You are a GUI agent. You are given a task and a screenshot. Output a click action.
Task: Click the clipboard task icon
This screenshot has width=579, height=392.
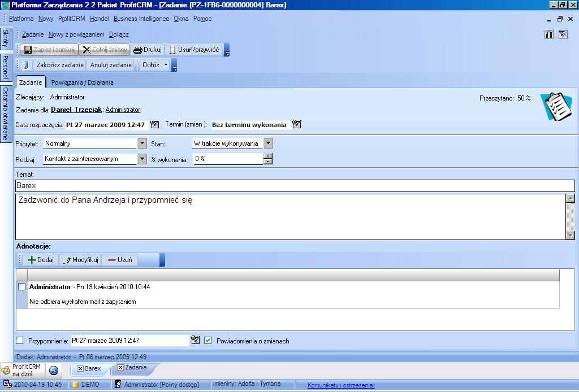pos(552,106)
